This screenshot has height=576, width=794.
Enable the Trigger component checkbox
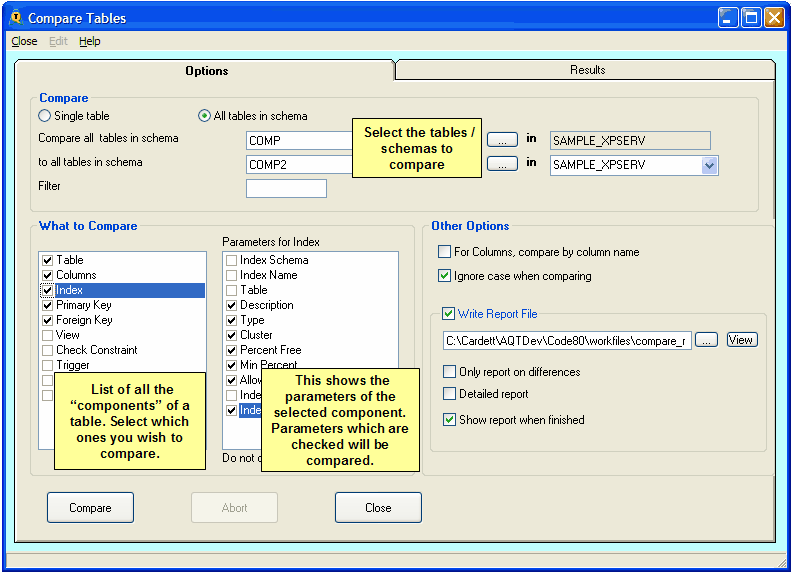click(48, 365)
